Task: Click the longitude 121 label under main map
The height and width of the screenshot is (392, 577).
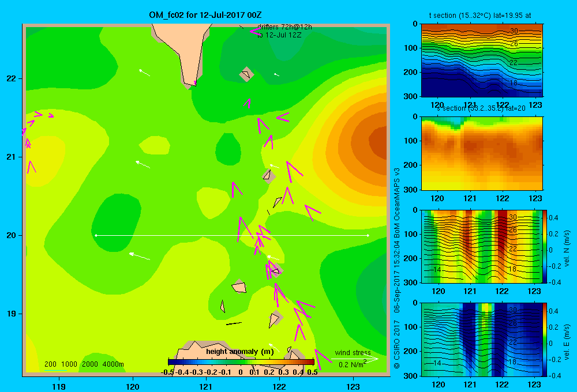Action: (x=206, y=386)
